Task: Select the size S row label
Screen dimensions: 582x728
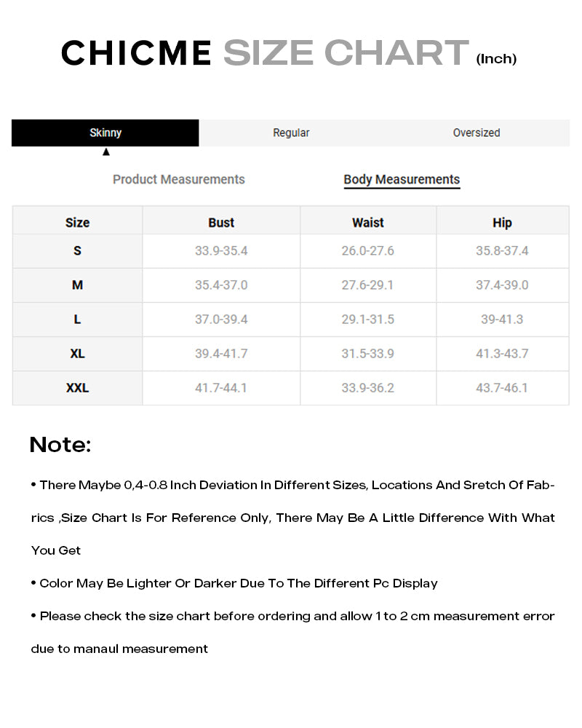Action: click(77, 251)
